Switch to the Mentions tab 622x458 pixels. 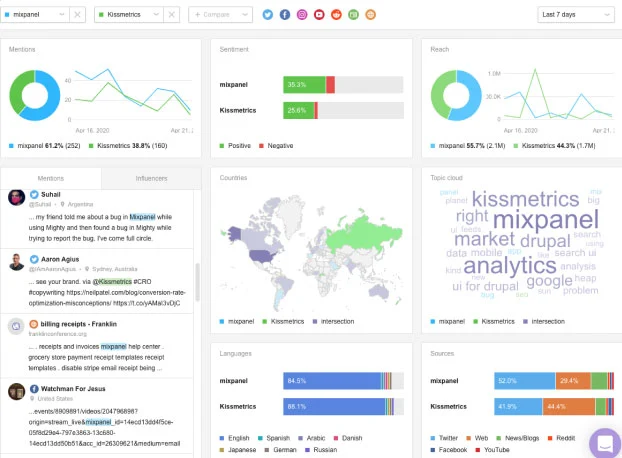(x=51, y=178)
